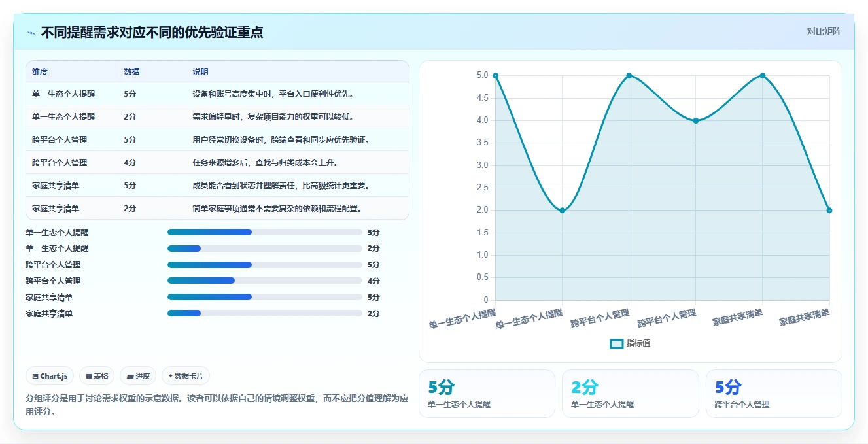Click the page title 不同提醒需求对应不同的优先验证重点
Image resolution: width=868 pixels, height=444 pixels.
(152, 32)
